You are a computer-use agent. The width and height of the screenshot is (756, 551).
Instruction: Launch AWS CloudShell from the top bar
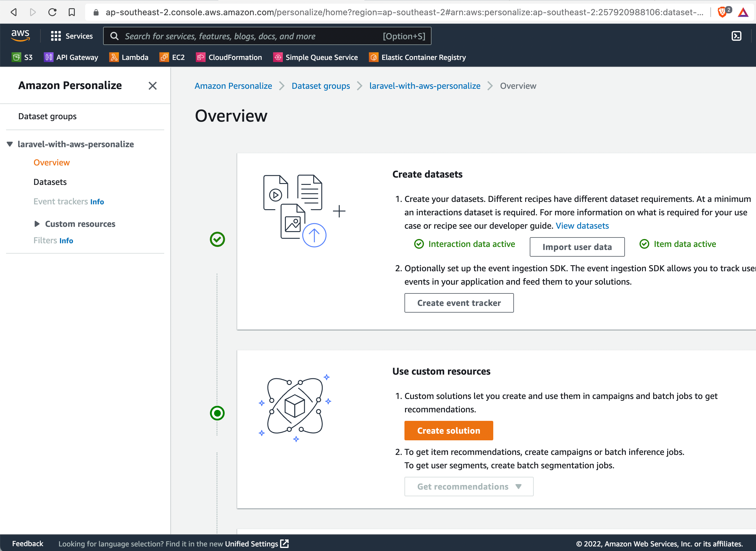[736, 36]
